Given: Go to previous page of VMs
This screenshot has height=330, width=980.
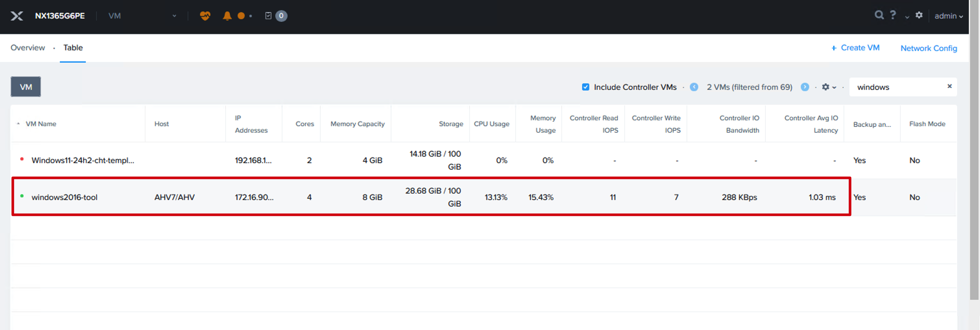Looking at the screenshot, I should coord(694,87).
